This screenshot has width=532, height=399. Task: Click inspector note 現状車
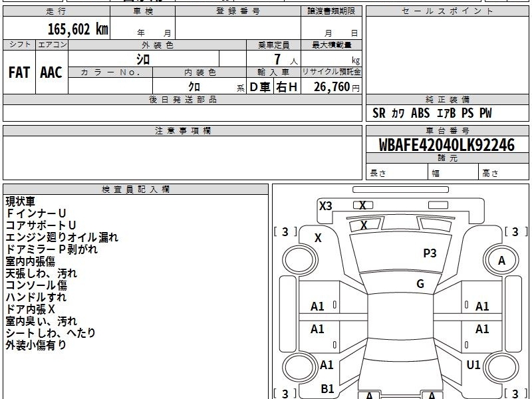(x=21, y=201)
